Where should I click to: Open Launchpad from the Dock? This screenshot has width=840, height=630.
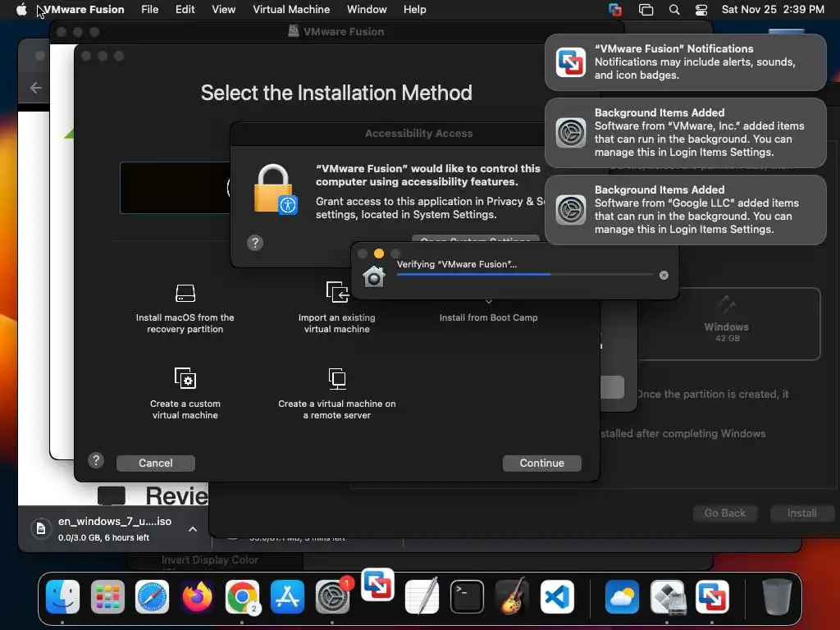107,596
